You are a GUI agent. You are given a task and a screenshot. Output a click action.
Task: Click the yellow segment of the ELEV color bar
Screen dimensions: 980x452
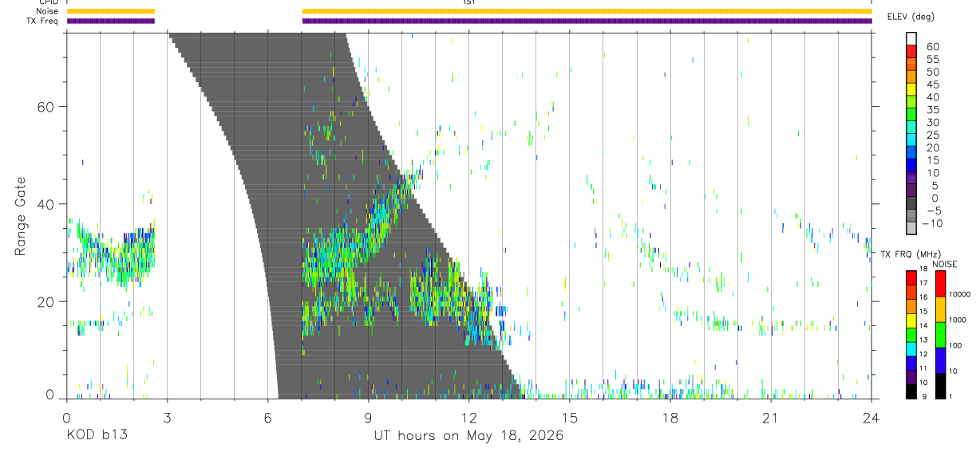tap(911, 90)
